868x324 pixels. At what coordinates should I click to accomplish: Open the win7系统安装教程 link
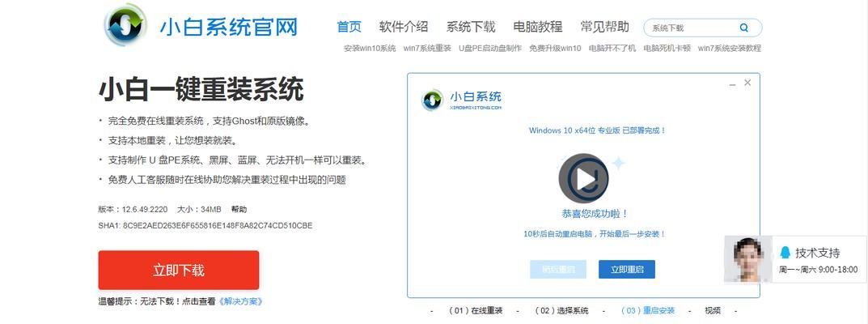(x=730, y=48)
